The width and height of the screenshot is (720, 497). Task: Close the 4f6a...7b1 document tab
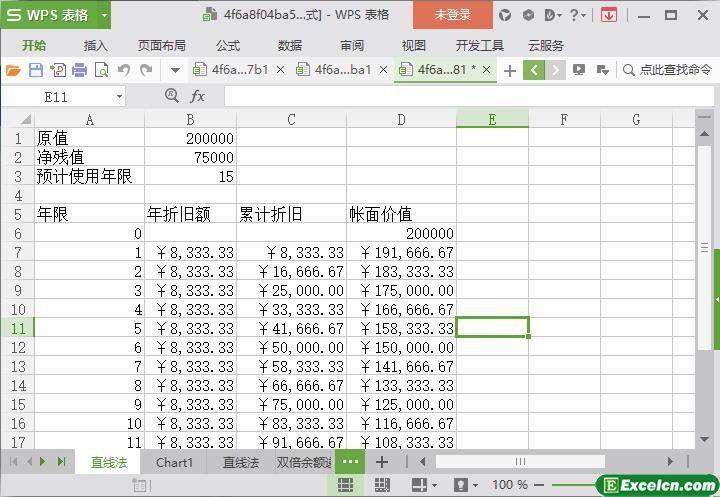click(281, 70)
